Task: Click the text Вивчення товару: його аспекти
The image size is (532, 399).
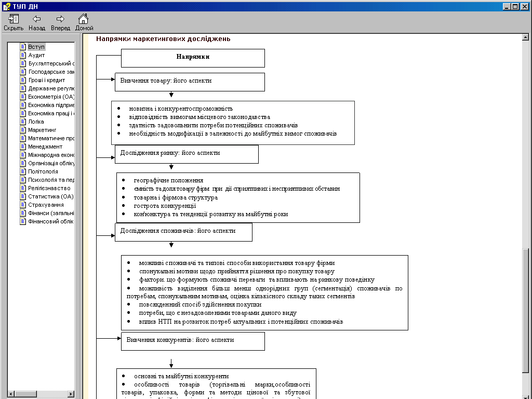Action: [x=166, y=81]
